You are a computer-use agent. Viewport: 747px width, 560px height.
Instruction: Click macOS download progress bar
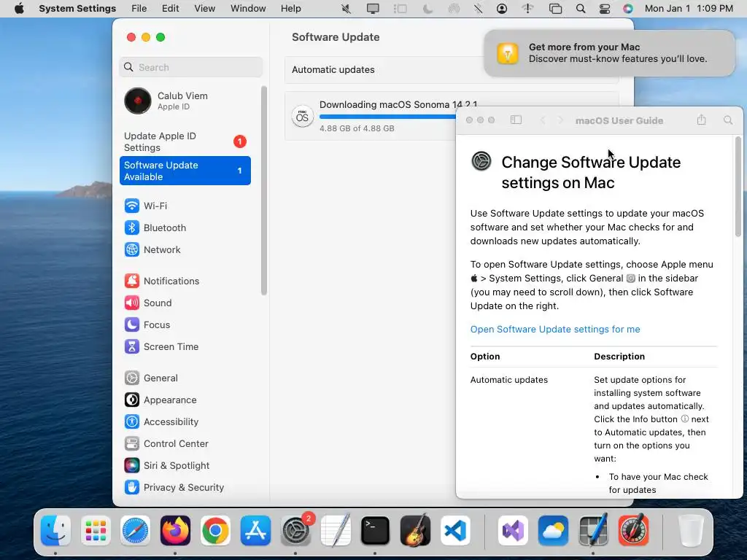click(x=387, y=117)
